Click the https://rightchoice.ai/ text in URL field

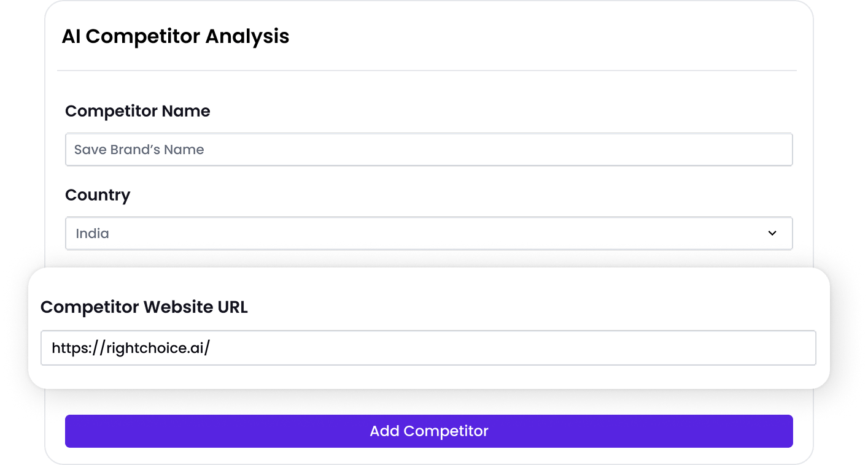[x=131, y=348]
